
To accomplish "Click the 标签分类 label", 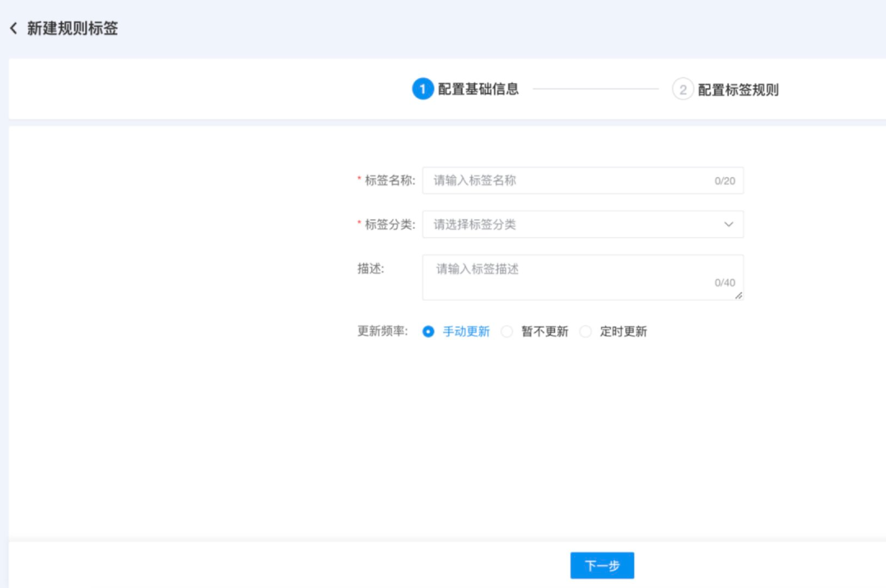I will click(x=390, y=224).
